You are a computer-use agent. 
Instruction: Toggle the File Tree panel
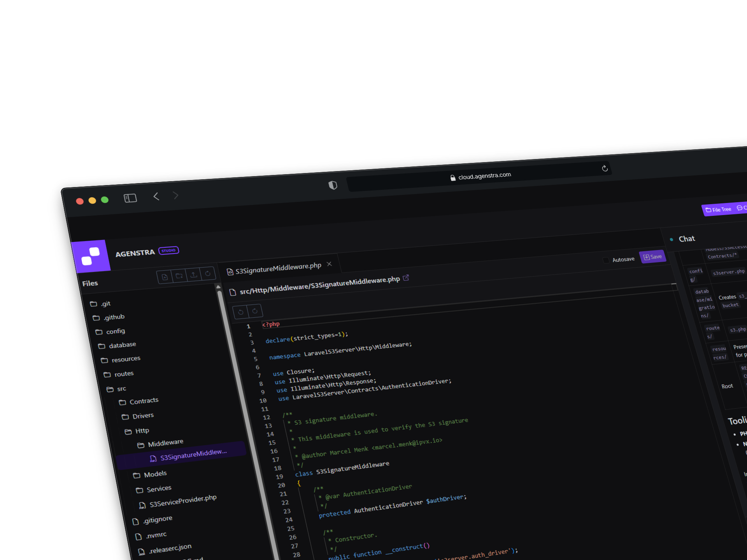[x=719, y=210]
